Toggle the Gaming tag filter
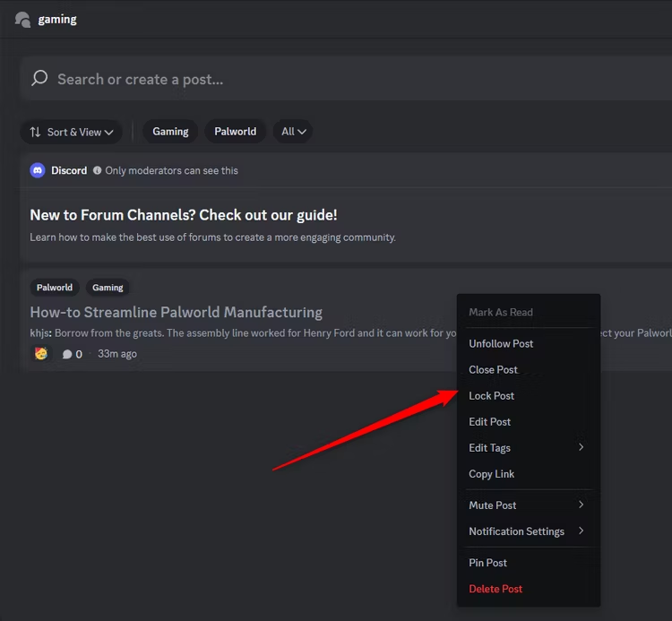The width and height of the screenshot is (672, 621). coord(170,132)
